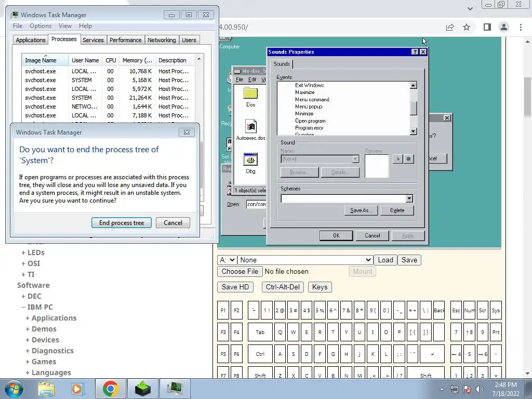
Task: Toggle the on-screen Ctrl key
Action: pos(260,354)
